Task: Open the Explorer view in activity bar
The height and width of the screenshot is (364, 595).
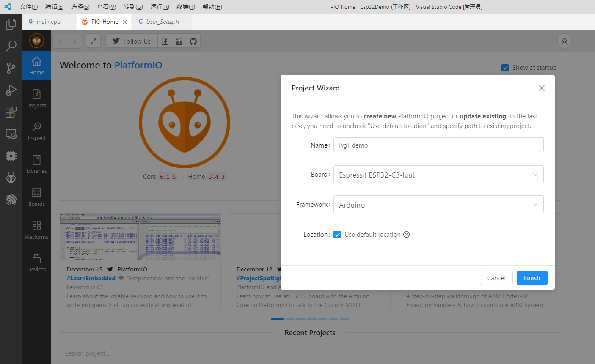Action: tap(11, 24)
